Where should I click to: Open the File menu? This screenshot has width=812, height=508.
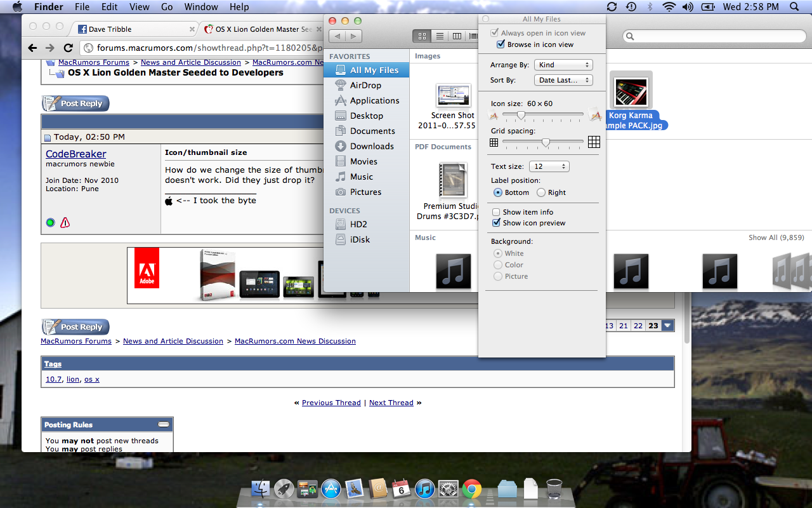click(x=82, y=7)
